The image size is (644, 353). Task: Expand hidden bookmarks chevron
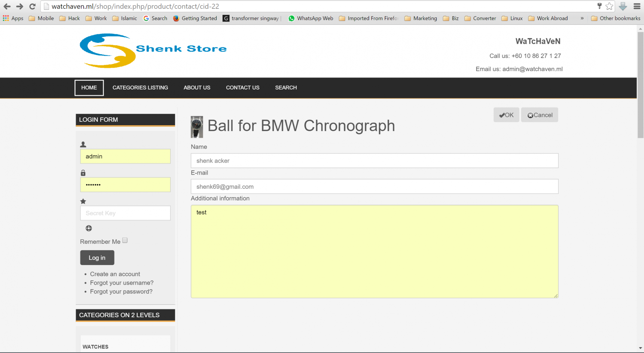click(582, 18)
